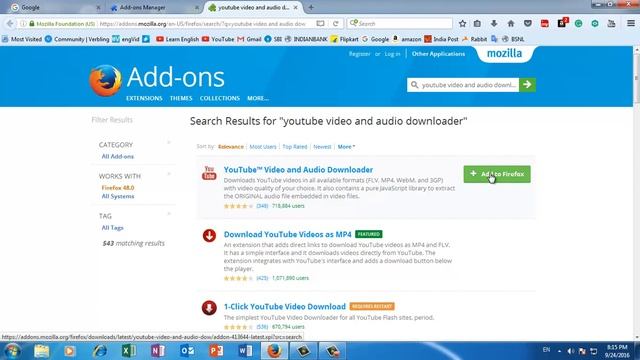Click the Download YouTube Videos as MP4 icon
640x360 pixels.
(x=209, y=236)
